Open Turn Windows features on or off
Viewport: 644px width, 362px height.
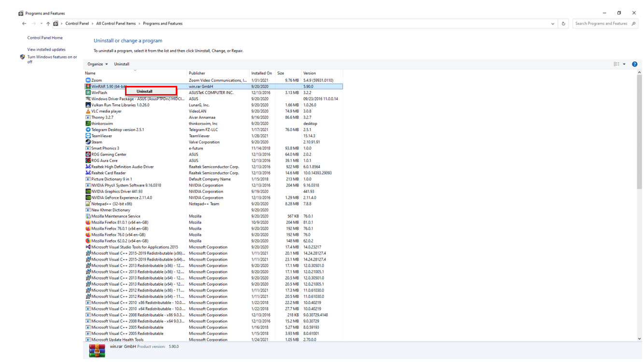(52, 59)
